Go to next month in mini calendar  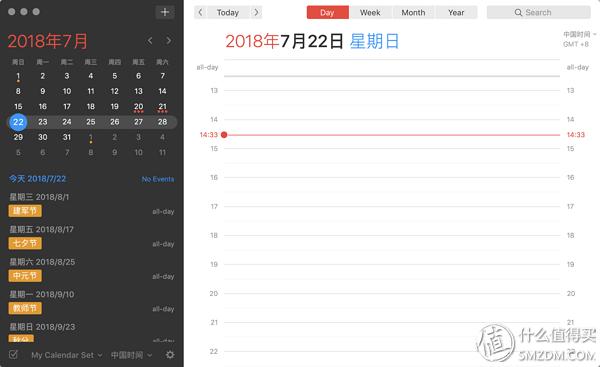[168, 41]
